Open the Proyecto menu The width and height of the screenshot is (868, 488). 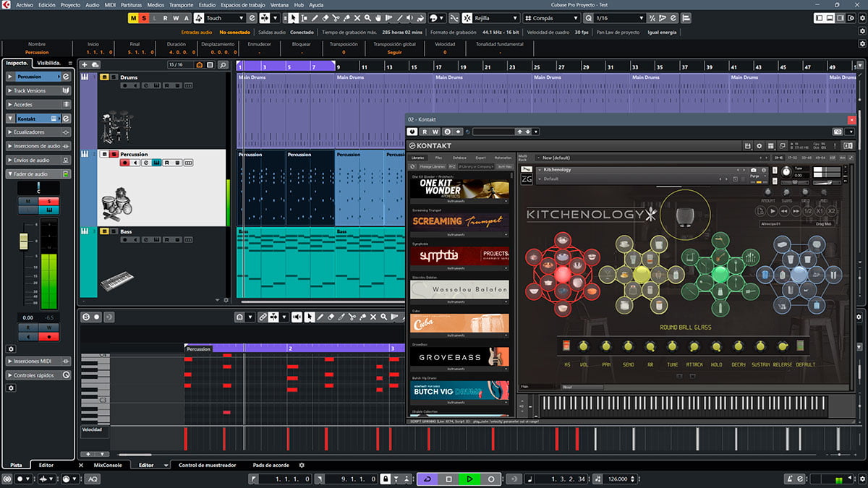point(70,4)
